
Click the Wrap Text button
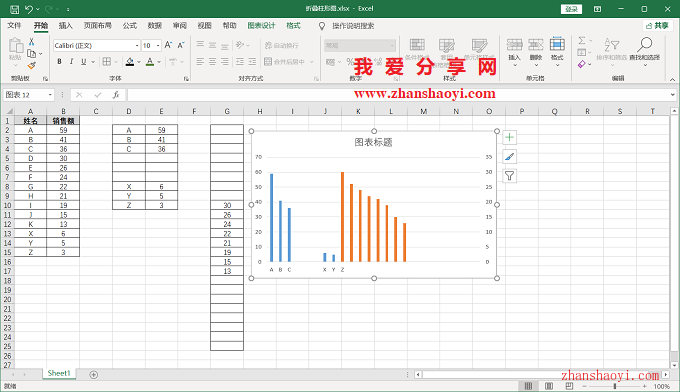point(281,45)
